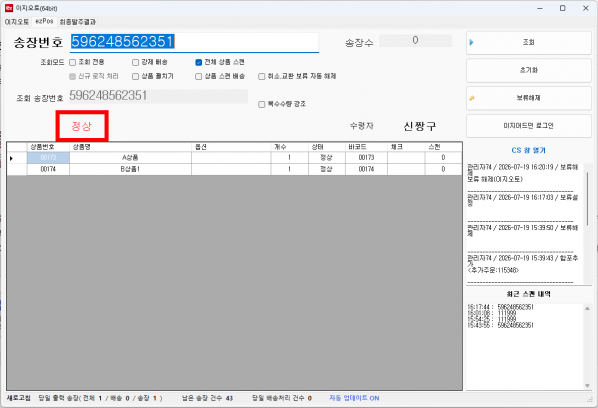Click the 초기화 reset button
The image size is (598, 408).
coord(529,71)
